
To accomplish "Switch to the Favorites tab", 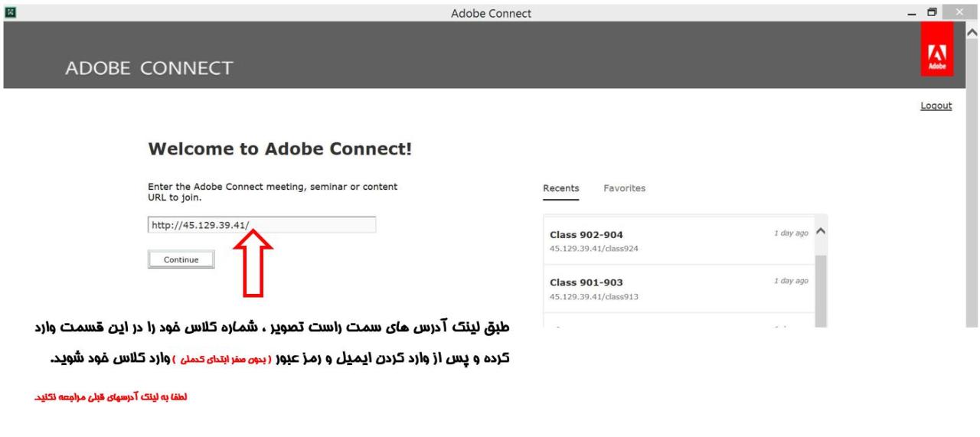I will [x=624, y=188].
